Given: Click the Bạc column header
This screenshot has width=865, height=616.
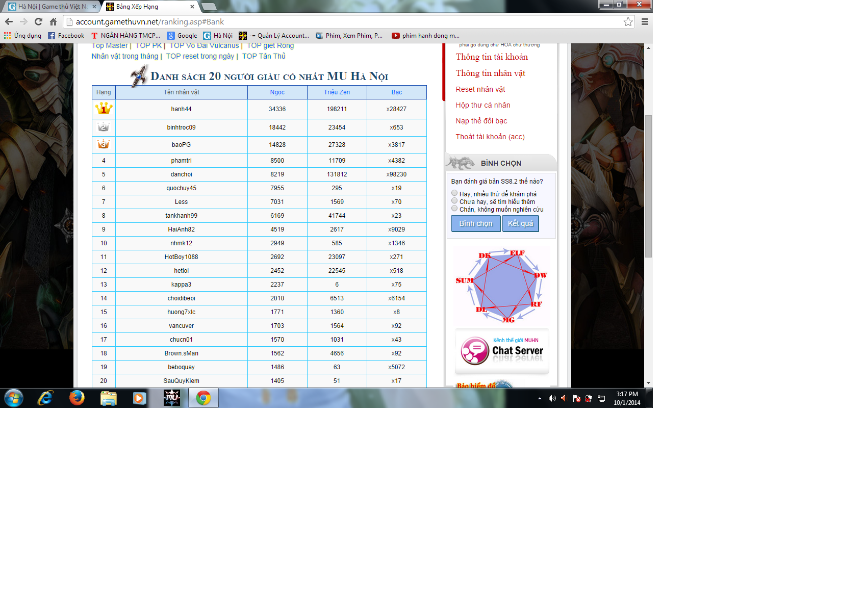Looking at the screenshot, I should tap(397, 92).
